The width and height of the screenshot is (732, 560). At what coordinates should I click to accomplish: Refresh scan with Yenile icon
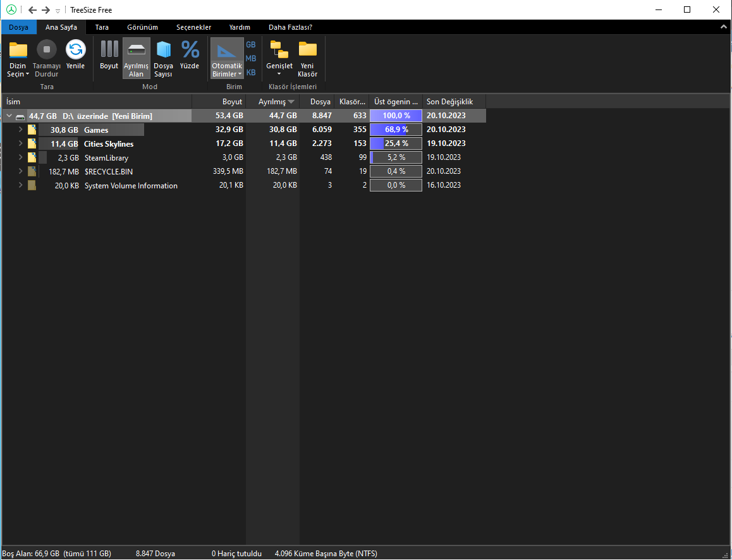point(76,49)
